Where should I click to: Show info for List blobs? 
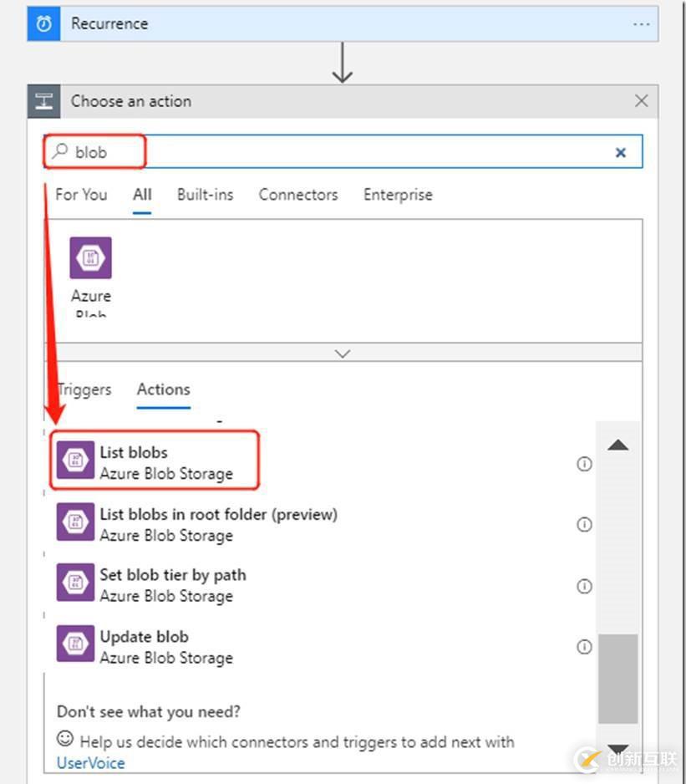(x=584, y=464)
